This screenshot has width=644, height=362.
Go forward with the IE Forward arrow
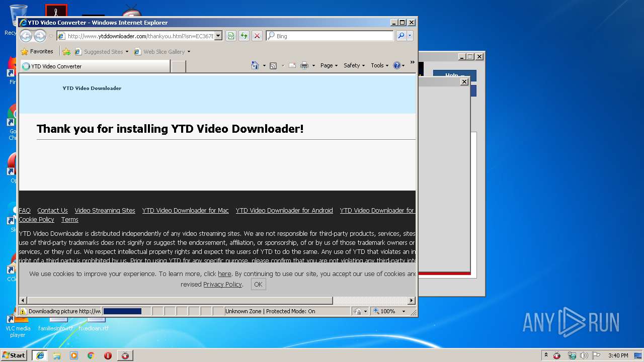tap(40, 36)
